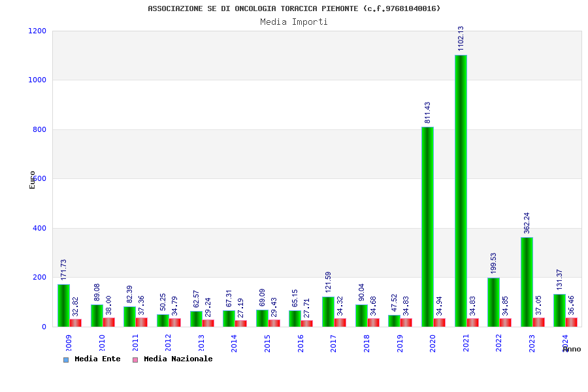Click the 2020 year axis label
The width and height of the screenshot is (588, 392).
(433, 343)
